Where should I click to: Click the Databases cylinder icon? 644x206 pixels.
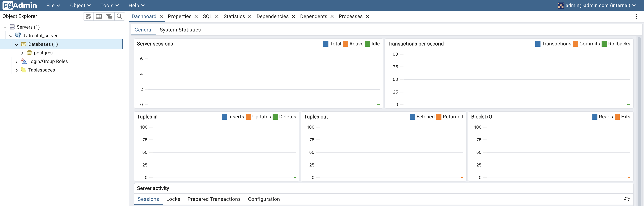(23, 44)
